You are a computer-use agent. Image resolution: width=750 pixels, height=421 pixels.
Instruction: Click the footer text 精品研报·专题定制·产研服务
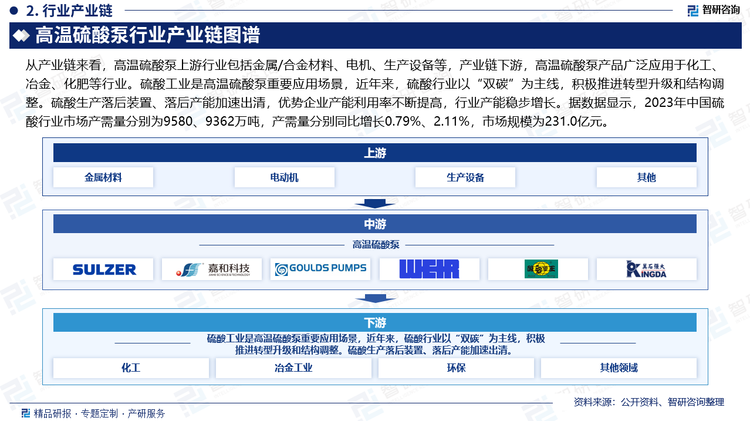[x=99, y=413]
